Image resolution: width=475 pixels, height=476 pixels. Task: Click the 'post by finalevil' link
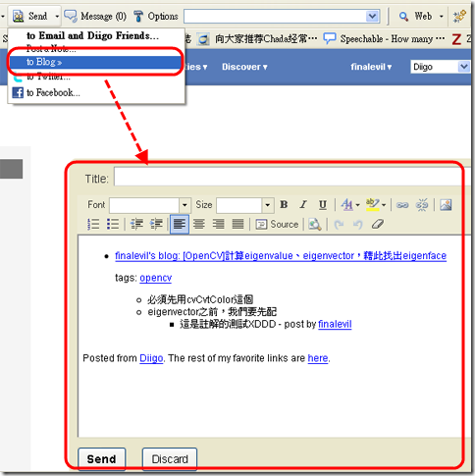(x=335, y=324)
